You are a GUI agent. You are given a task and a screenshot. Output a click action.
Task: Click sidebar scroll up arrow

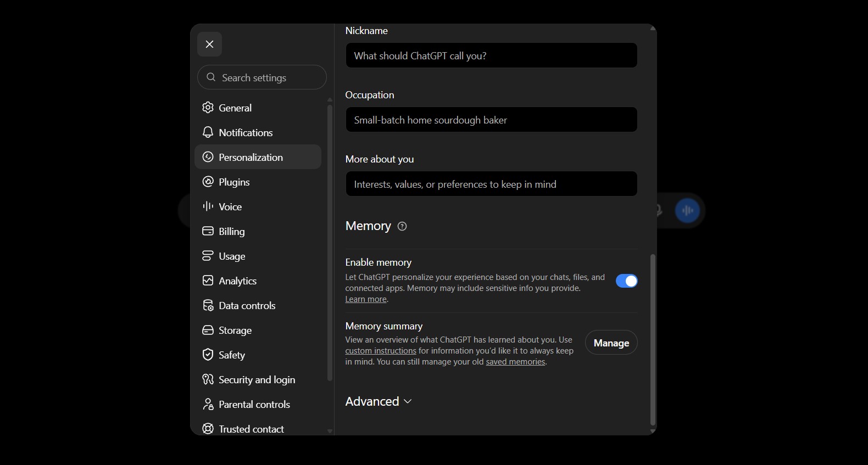click(330, 99)
